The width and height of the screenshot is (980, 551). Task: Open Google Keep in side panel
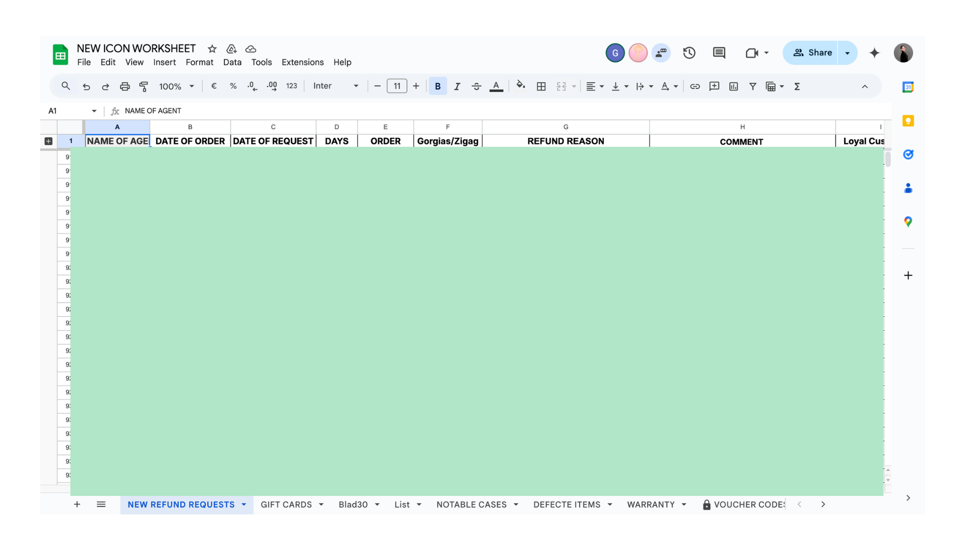[908, 121]
